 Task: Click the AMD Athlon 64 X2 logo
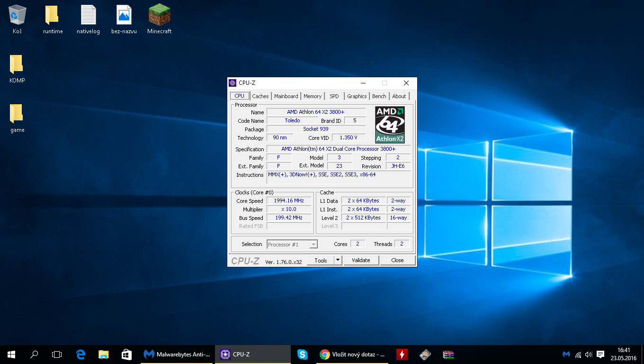[389, 125]
